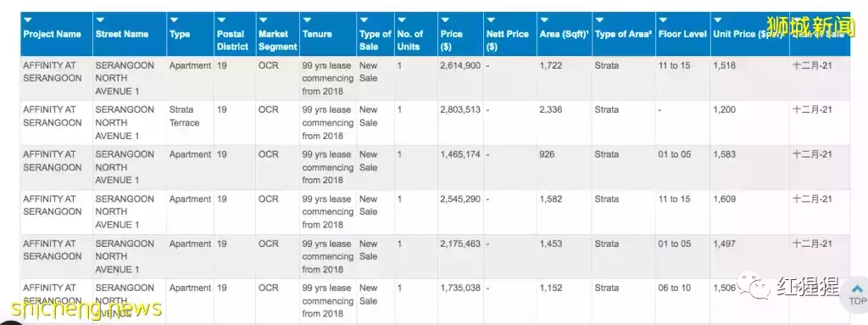This screenshot has width=868, height=325.
Task: Click sort arrow above Nett Price column
Action: pos(491,20)
